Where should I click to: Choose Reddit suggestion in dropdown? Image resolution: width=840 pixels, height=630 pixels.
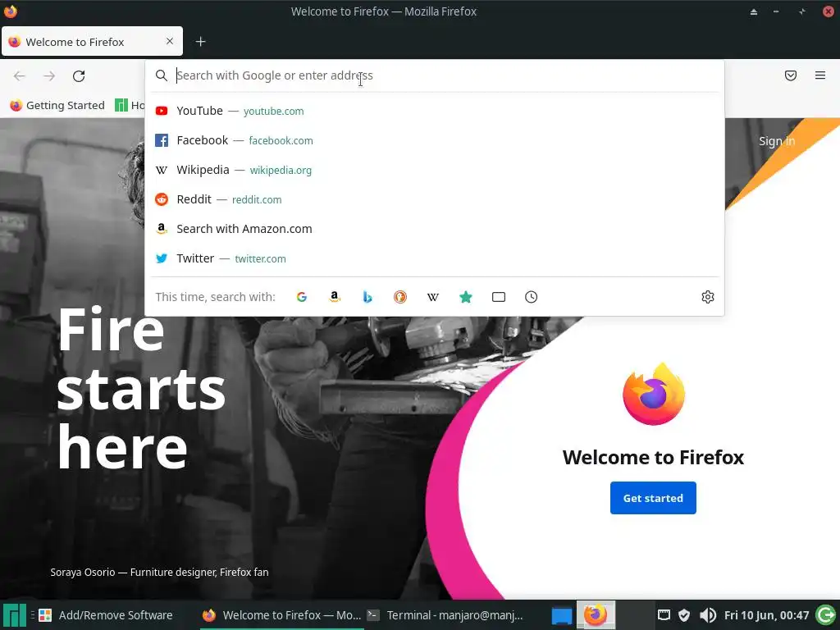pos(435,199)
